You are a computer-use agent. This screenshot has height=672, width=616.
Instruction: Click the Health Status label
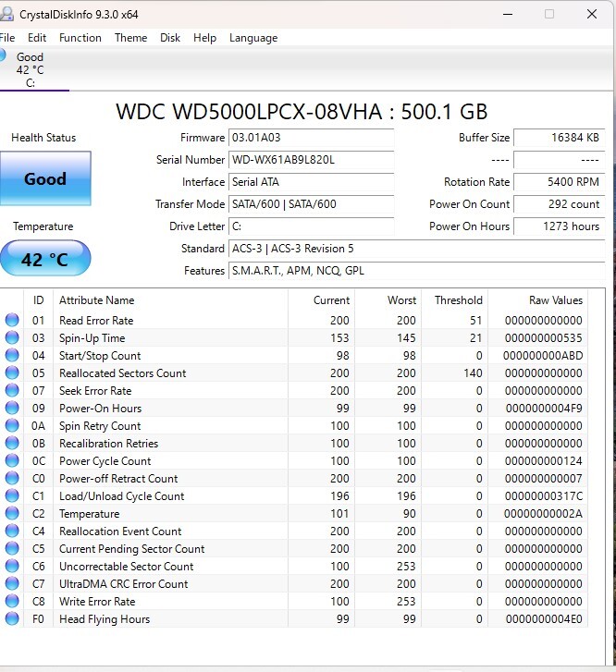(x=43, y=138)
